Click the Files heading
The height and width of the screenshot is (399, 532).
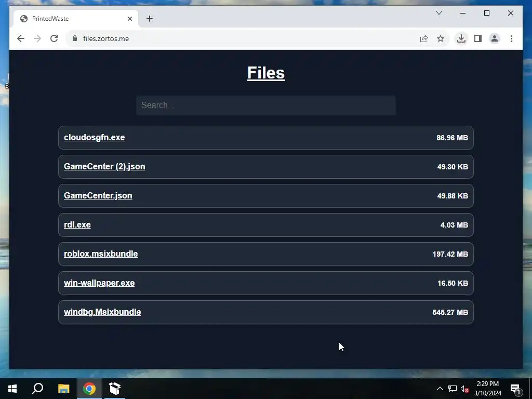coord(266,73)
